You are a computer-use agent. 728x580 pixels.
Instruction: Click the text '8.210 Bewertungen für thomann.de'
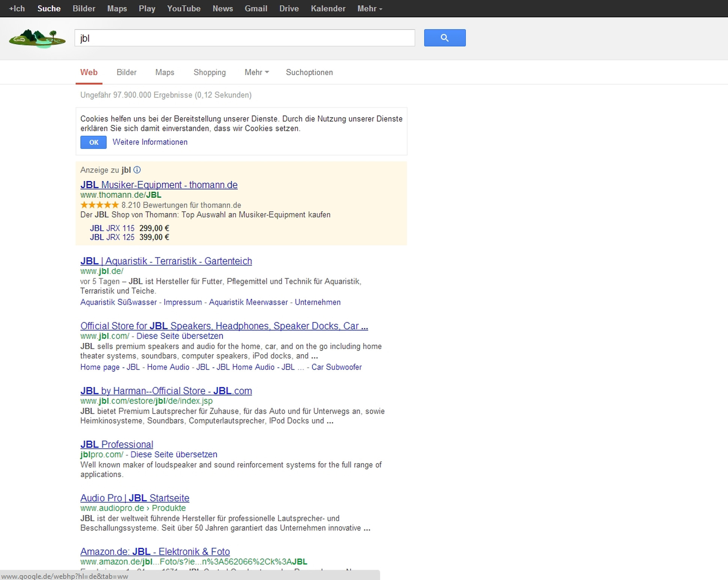tap(181, 205)
